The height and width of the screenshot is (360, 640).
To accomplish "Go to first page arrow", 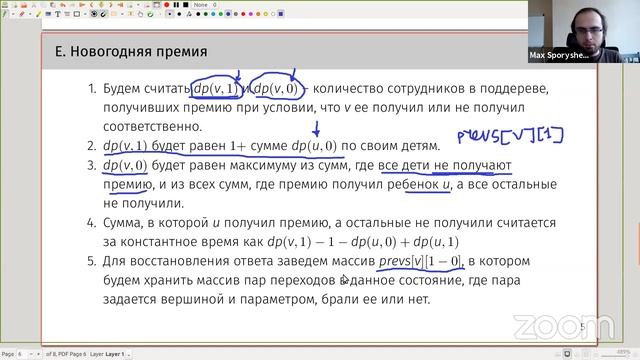I will [x=82, y=5].
